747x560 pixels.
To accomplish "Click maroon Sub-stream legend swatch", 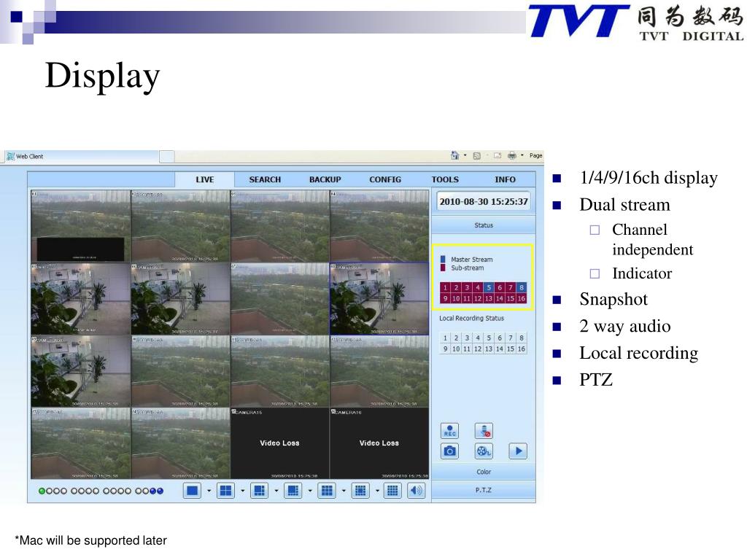I will [x=443, y=268].
